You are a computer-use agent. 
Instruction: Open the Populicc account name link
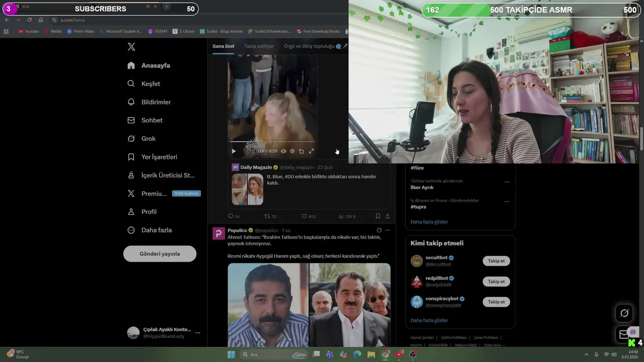(x=237, y=230)
